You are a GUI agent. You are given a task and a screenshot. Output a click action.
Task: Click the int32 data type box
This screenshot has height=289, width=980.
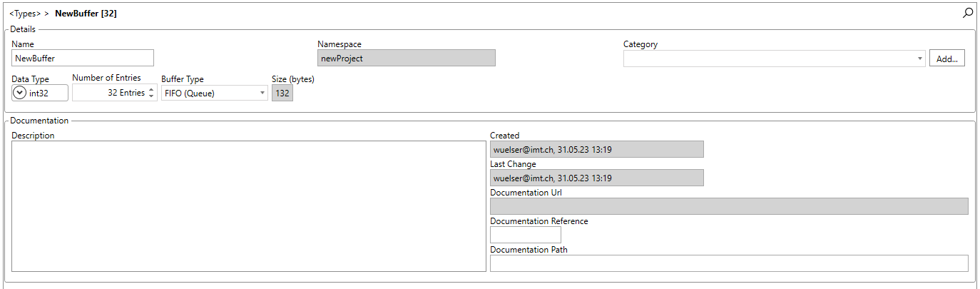41,93
